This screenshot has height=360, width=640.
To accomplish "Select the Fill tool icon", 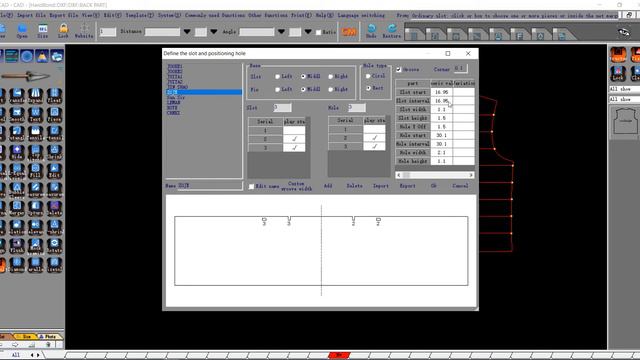I will (36, 170).
